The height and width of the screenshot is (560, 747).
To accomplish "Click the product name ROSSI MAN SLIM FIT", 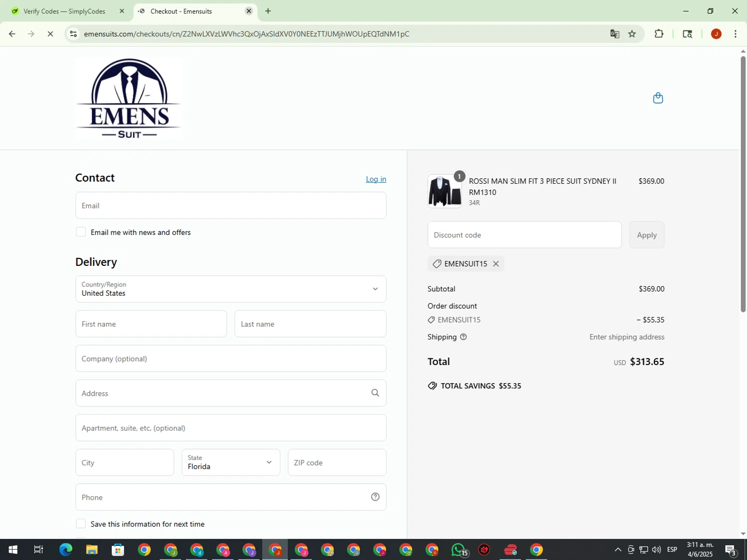I will tap(542, 186).
